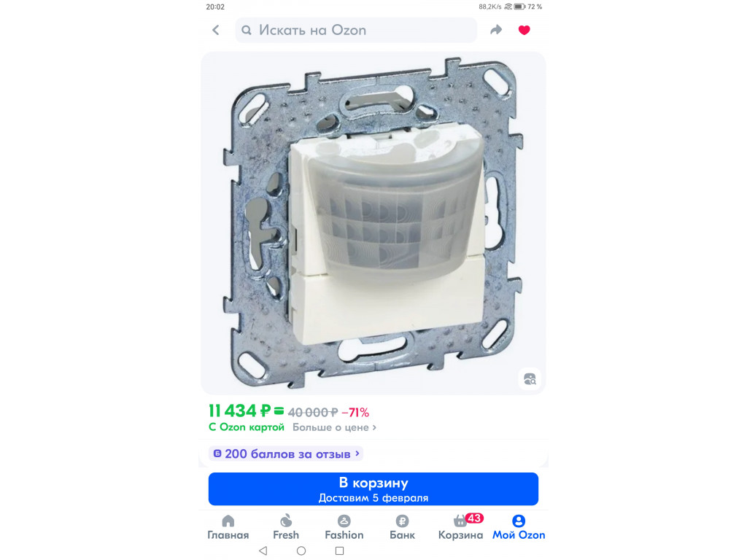
Task: Open Банк section in bottom bar
Action: pos(402,528)
